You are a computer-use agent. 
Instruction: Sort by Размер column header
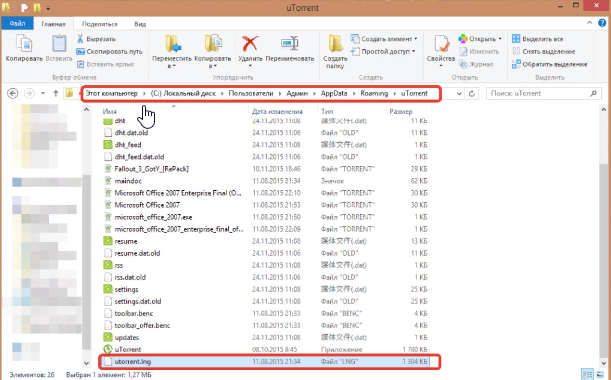pos(401,111)
